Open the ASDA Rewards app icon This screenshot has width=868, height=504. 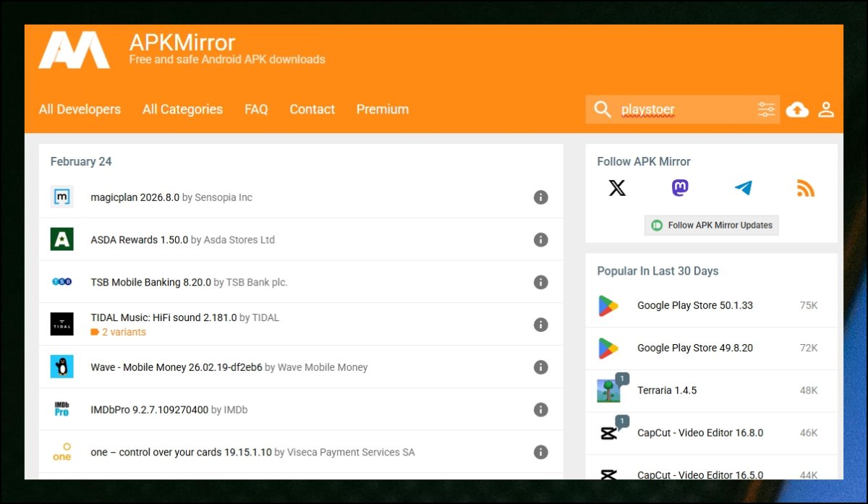tap(62, 239)
